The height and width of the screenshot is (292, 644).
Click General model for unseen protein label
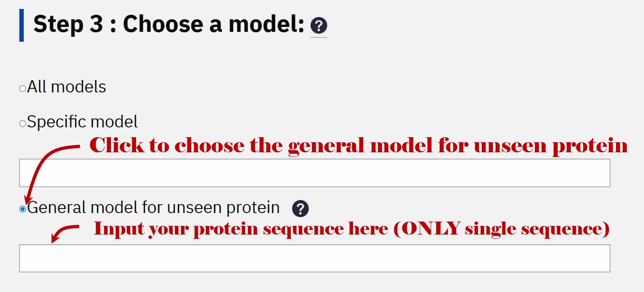[x=153, y=208]
